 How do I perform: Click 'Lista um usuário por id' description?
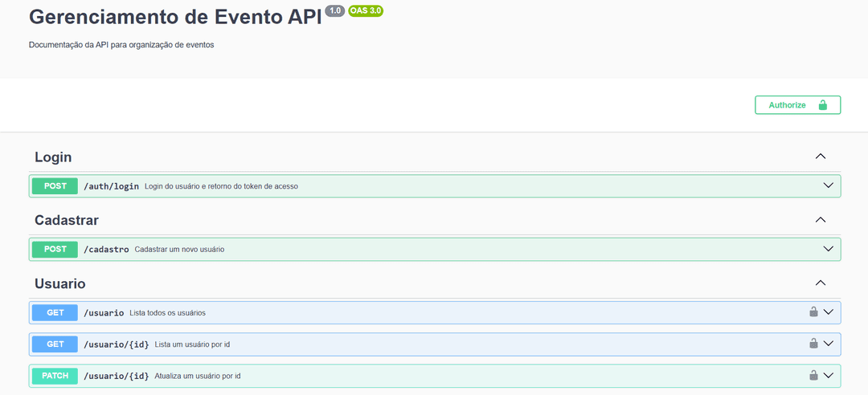[x=193, y=344]
